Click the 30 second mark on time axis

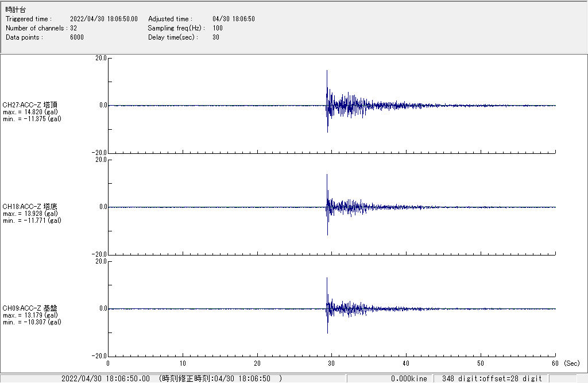[331, 363]
